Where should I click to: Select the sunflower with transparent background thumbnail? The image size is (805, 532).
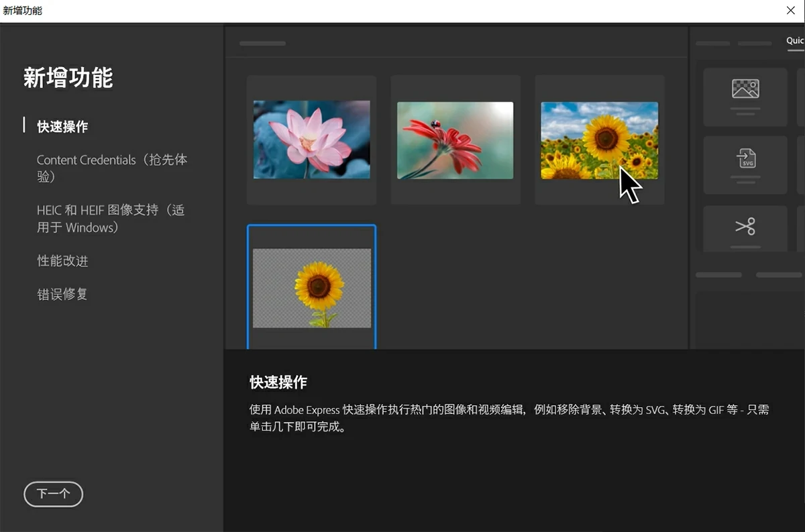point(311,288)
